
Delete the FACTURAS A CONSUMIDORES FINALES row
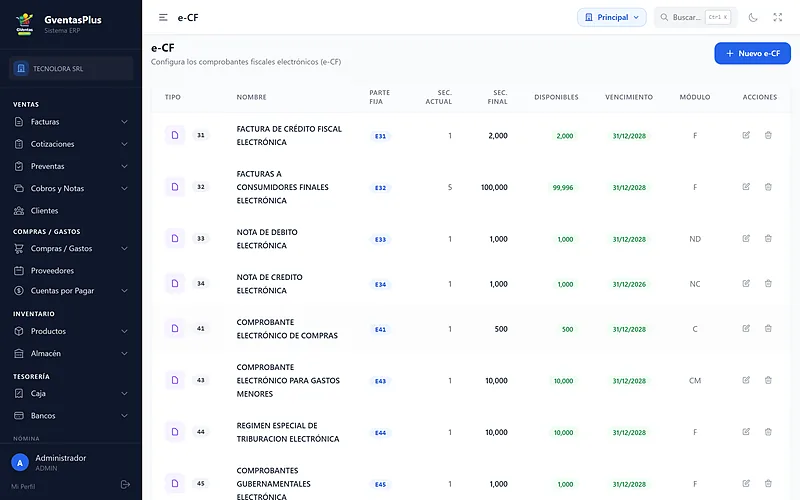[768, 187]
